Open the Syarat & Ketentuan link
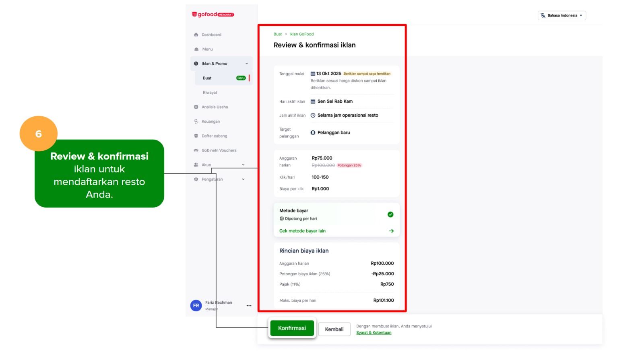 click(x=374, y=333)
